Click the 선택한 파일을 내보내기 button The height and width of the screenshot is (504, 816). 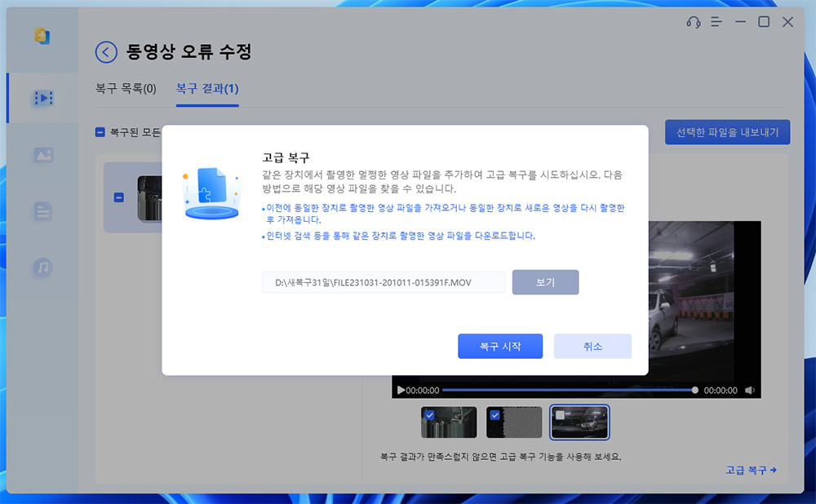(728, 132)
